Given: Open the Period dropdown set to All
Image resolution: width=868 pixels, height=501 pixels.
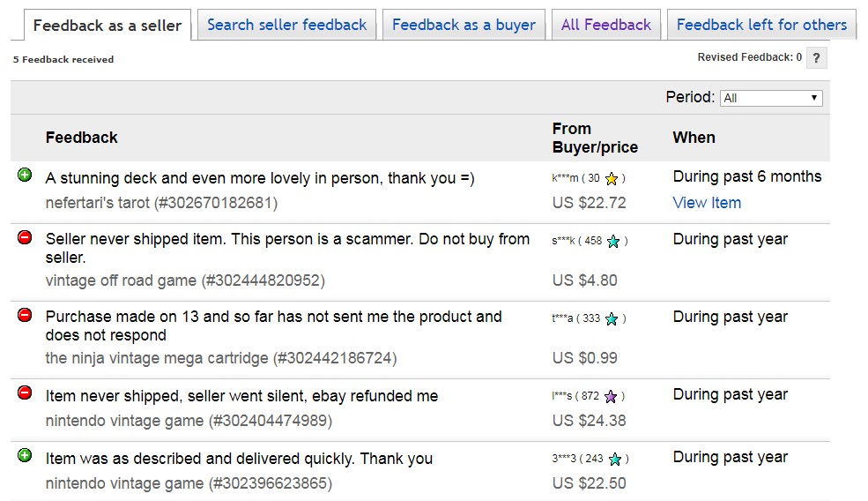Looking at the screenshot, I should click(771, 98).
